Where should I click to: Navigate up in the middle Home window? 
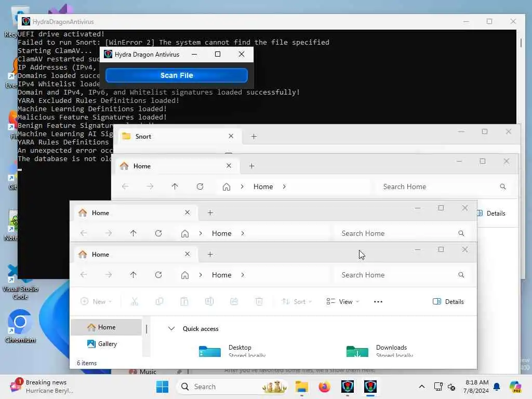click(x=134, y=233)
